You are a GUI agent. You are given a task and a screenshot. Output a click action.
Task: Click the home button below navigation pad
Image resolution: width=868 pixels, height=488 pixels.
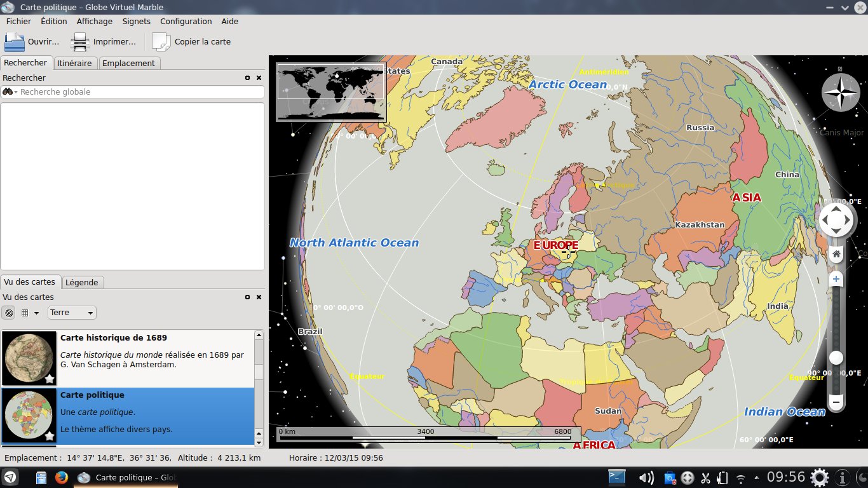[836, 254]
